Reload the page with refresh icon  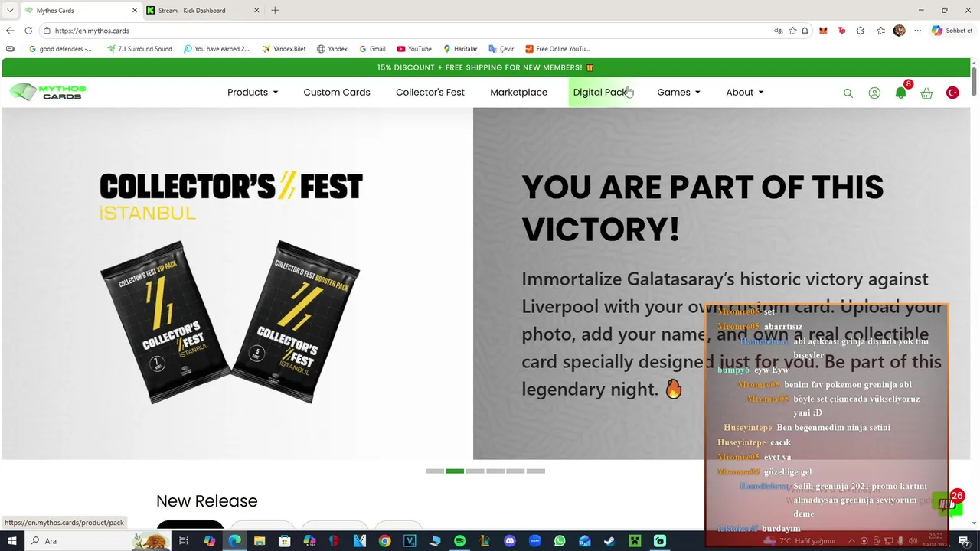point(28,31)
